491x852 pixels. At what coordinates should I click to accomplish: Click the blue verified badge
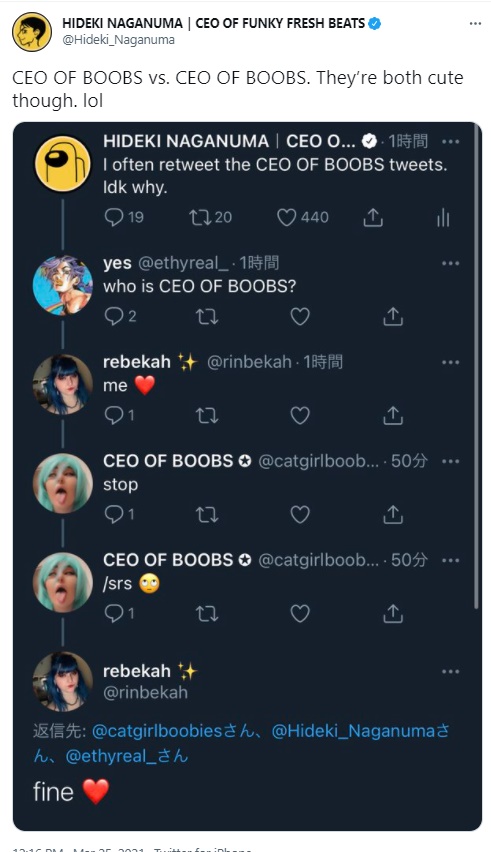click(x=375, y=23)
